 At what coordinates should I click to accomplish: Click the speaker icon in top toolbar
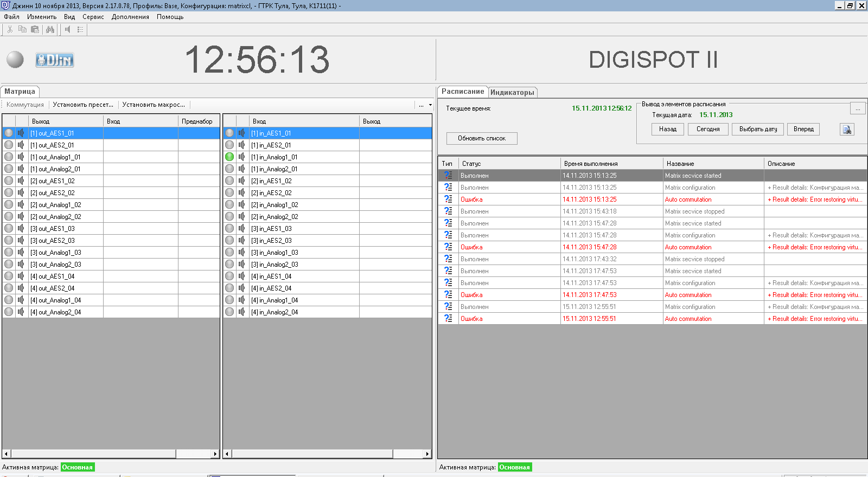[x=67, y=29]
